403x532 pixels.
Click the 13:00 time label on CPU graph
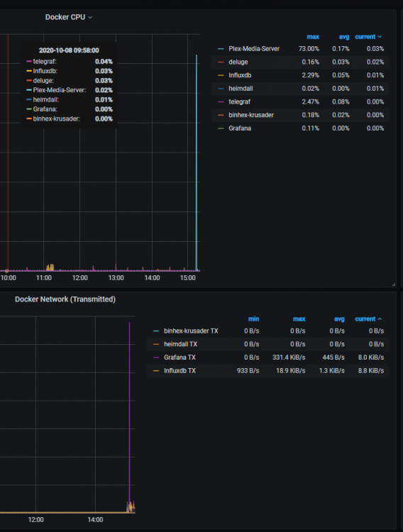click(116, 278)
